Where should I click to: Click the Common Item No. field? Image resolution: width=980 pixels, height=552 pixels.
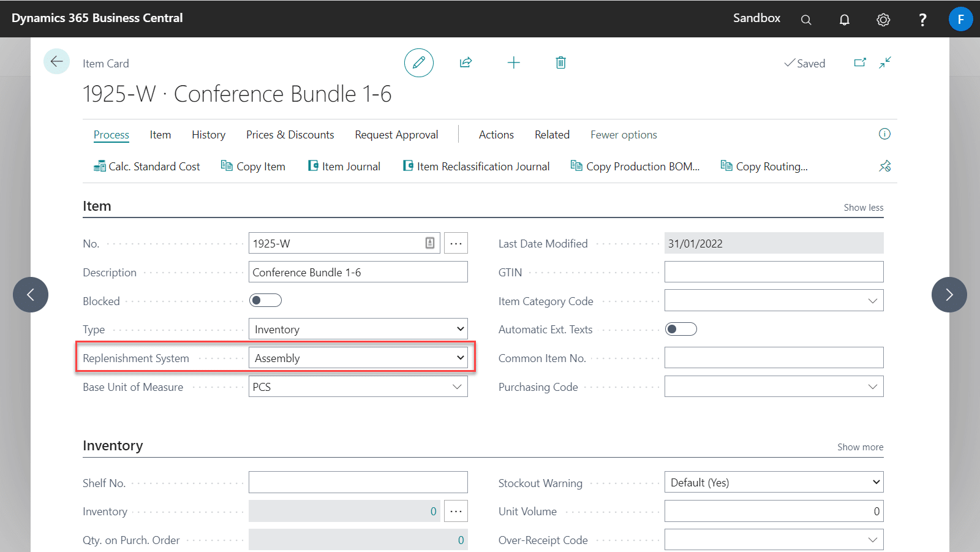(x=774, y=358)
